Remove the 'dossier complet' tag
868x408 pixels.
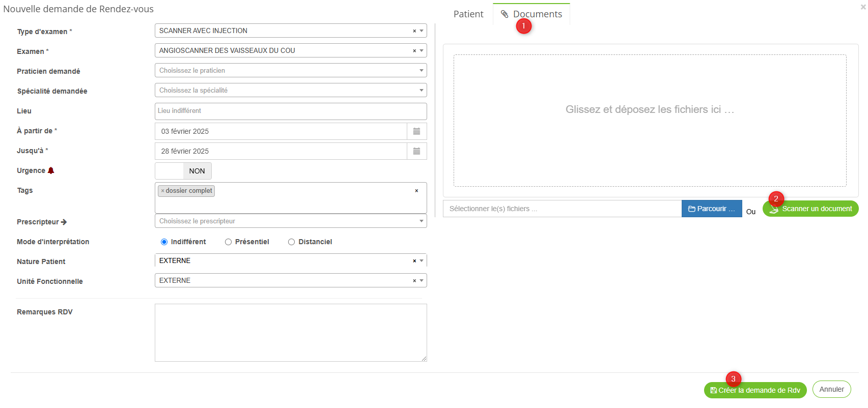[162, 191]
